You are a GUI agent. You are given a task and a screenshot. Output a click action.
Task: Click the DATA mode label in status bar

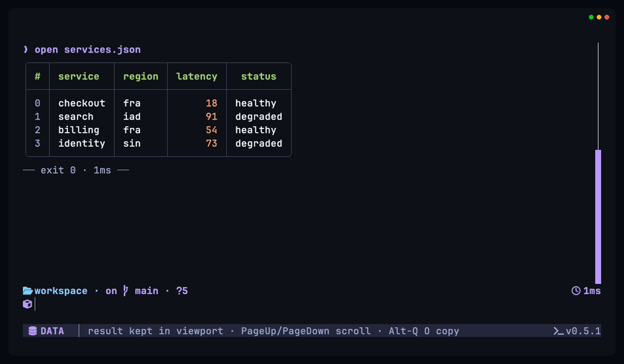pyautogui.click(x=53, y=331)
